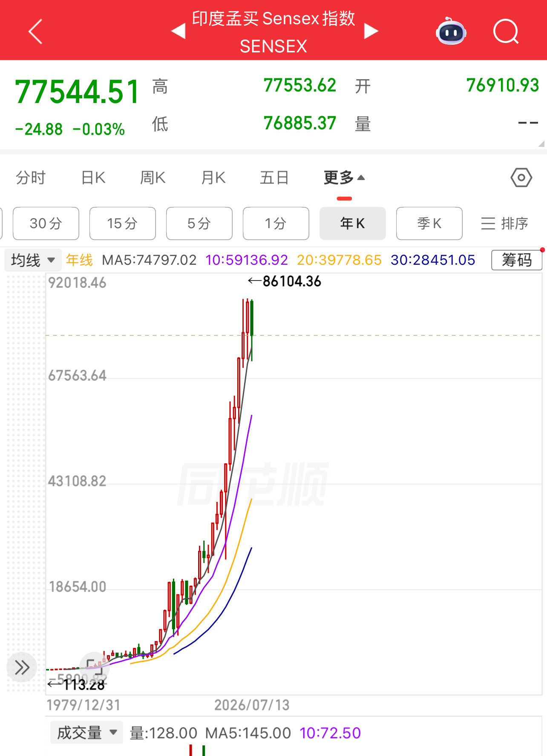Tap the 43108.82 axis label
The image size is (547, 756).
(77, 481)
